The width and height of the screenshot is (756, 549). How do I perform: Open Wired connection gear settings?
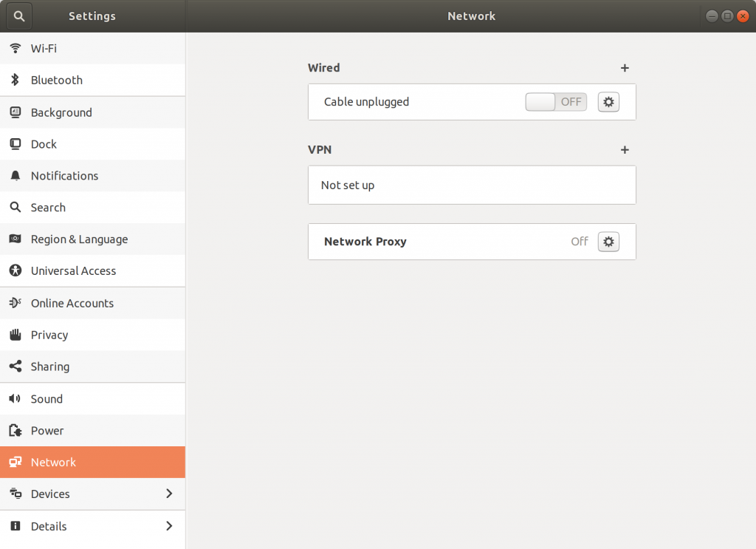tap(608, 102)
